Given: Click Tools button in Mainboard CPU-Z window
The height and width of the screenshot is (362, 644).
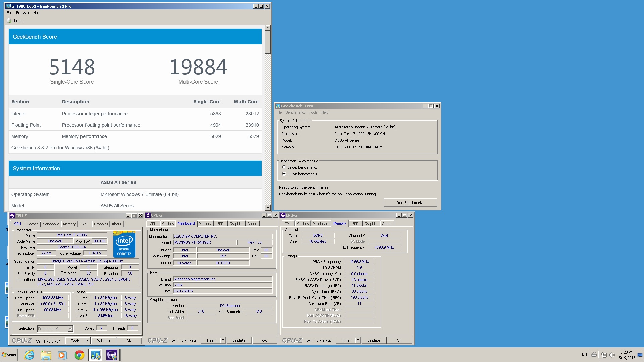Looking at the screenshot, I should (x=211, y=340).
